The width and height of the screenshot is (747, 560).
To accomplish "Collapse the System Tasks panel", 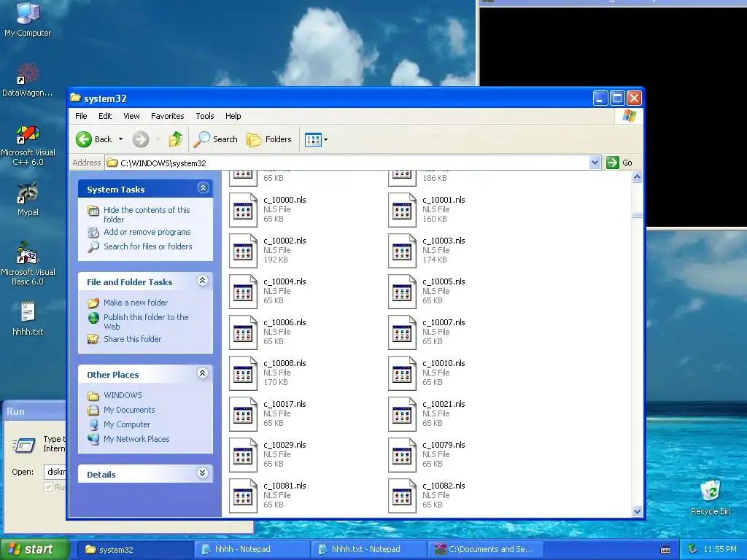I will click(x=203, y=188).
